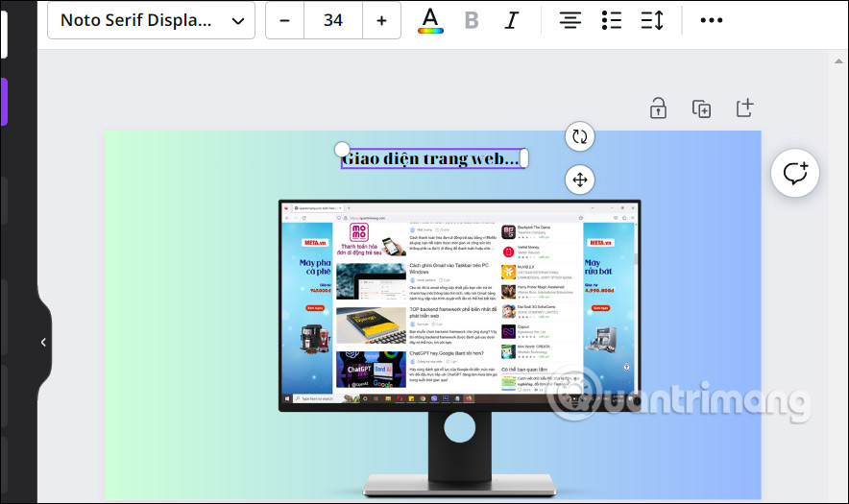849x504 pixels.
Task: Change text alignment
Action: [x=570, y=20]
